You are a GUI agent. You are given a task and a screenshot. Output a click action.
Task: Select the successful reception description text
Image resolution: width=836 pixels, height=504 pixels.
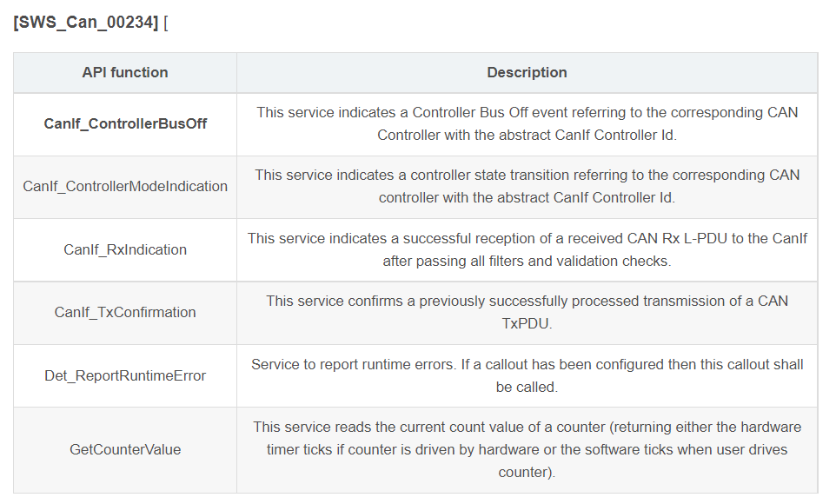(x=527, y=249)
